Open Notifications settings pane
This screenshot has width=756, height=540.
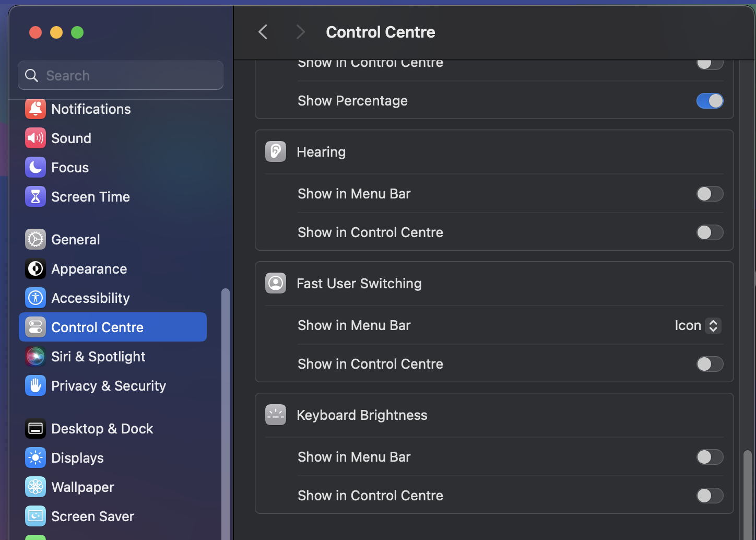point(113,109)
